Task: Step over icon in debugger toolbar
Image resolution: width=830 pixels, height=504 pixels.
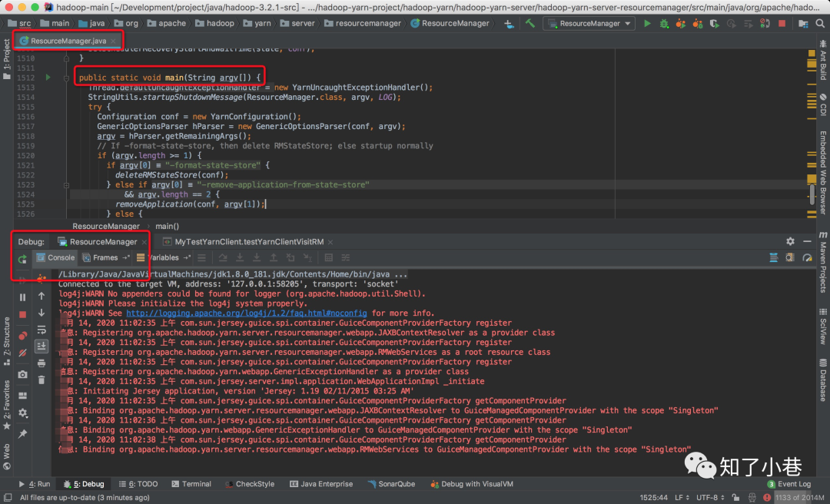Action: [x=223, y=258]
